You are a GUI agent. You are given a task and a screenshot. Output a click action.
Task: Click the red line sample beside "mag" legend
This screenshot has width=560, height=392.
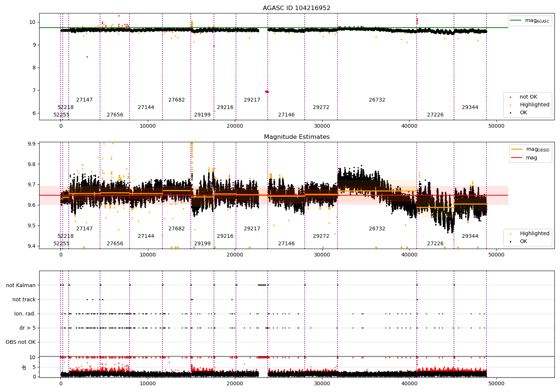tap(517, 158)
